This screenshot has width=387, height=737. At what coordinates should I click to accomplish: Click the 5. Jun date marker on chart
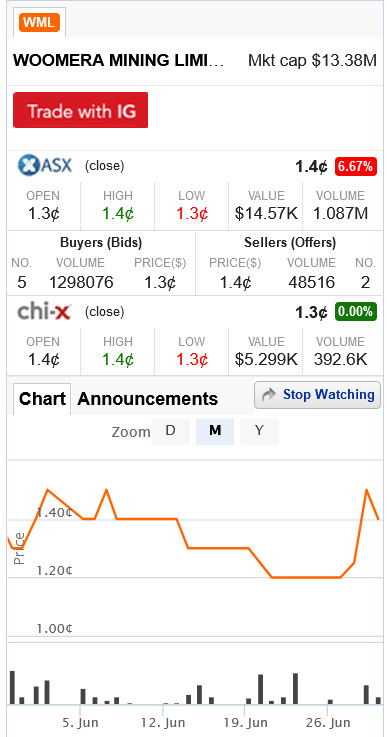[x=80, y=722]
